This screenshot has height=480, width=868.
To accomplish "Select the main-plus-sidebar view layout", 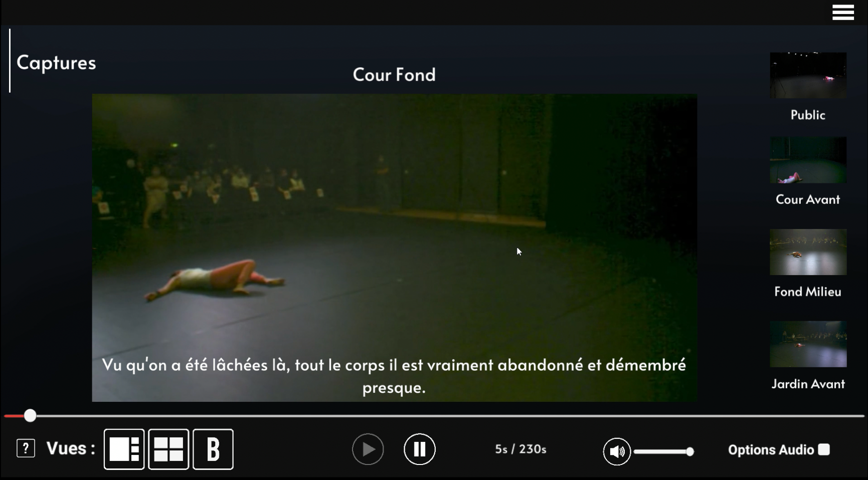I will pyautogui.click(x=124, y=449).
